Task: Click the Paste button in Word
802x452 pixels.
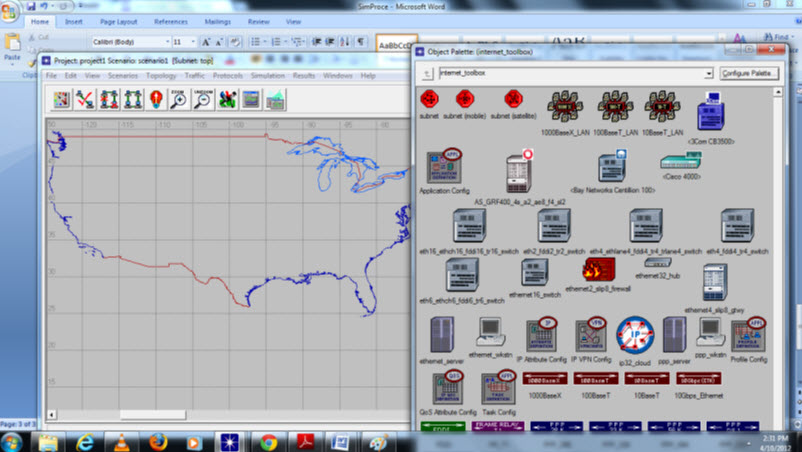Action: (x=12, y=48)
